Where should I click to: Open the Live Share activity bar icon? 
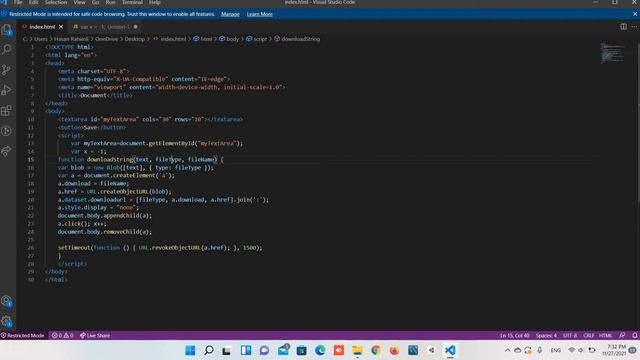(x=7, y=151)
